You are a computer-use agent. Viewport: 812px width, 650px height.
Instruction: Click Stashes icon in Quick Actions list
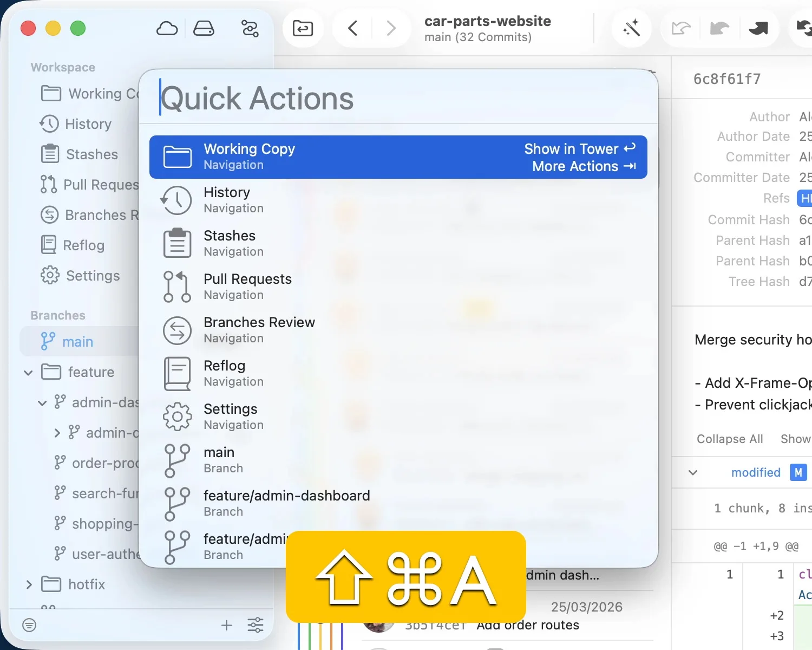click(177, 243)
